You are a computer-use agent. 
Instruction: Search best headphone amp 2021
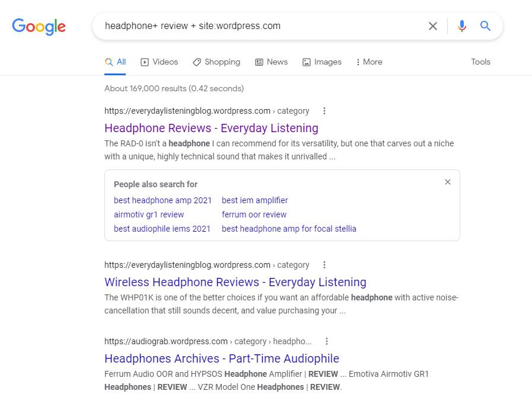pos(163,200)
